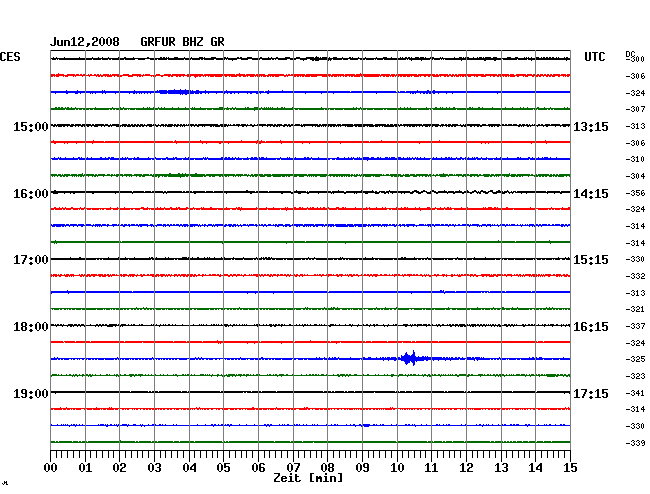Click the 14 minute axis tick label
The width and height of the screenshot is (650, 494).
(535, 468)
